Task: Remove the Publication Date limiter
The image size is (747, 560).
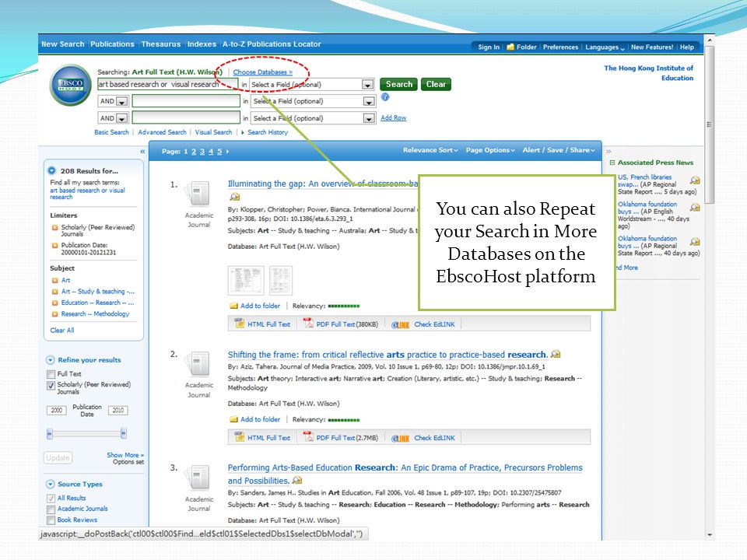Action: (54, 245)
